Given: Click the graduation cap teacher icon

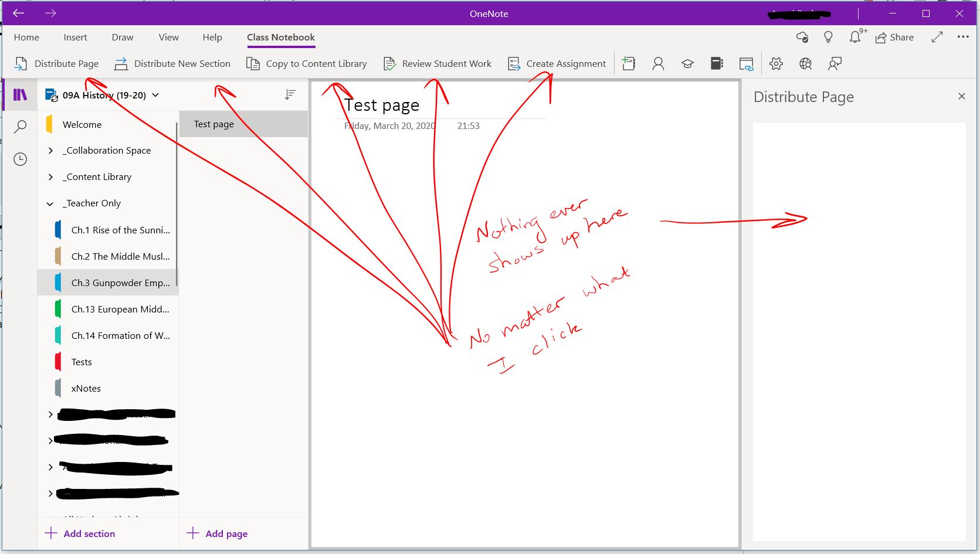Looking at the screenshot, I should pos(687,63).
